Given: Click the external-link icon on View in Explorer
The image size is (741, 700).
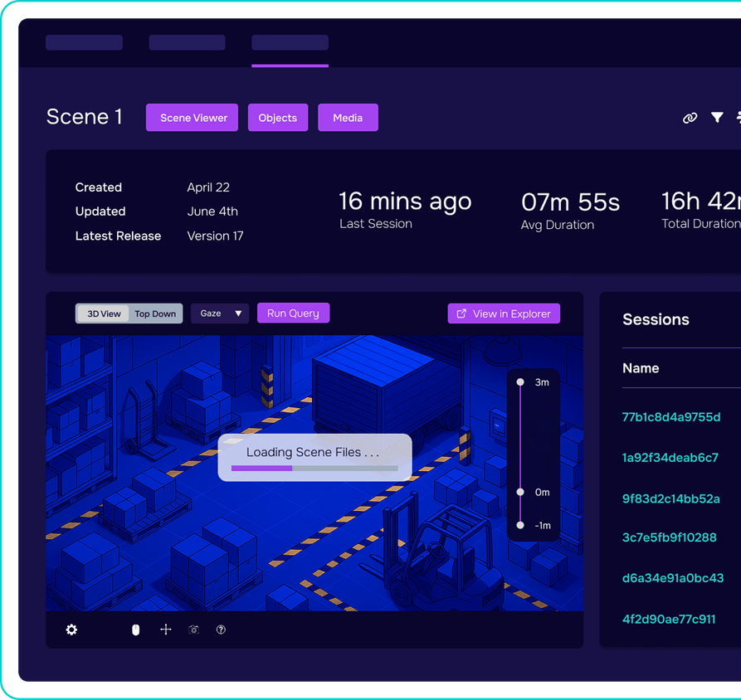Looking at the screenshot, I should [x=461, y=314].
